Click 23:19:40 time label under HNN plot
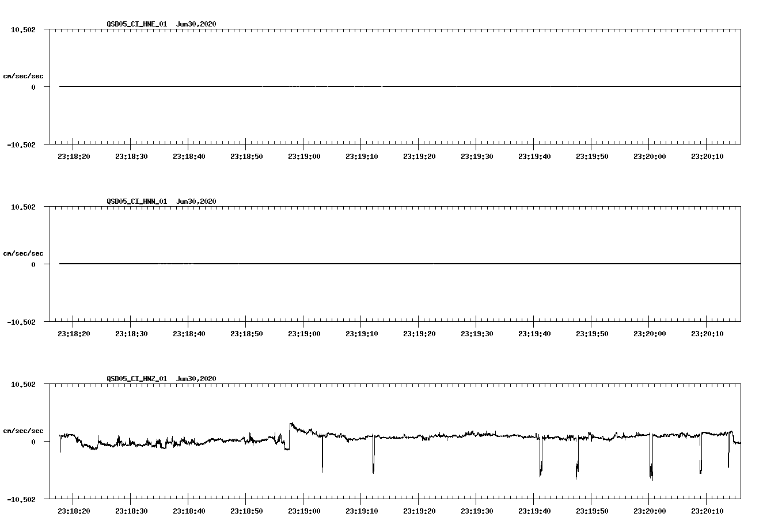This screenshot has height=532, width=782. pyautogui.click(x=534, y=334)
